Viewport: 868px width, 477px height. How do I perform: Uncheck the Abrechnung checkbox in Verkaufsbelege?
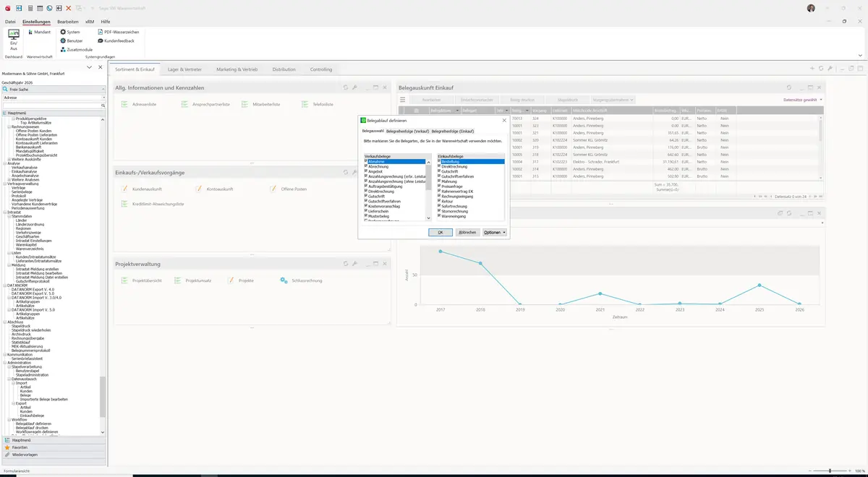[x=367, y=166]
